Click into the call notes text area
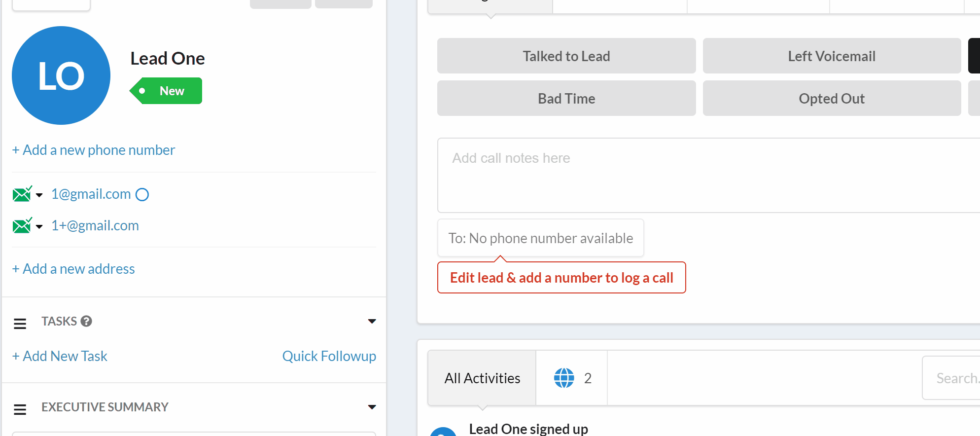Screen dimensions: 980x436 tap(690, 175)
